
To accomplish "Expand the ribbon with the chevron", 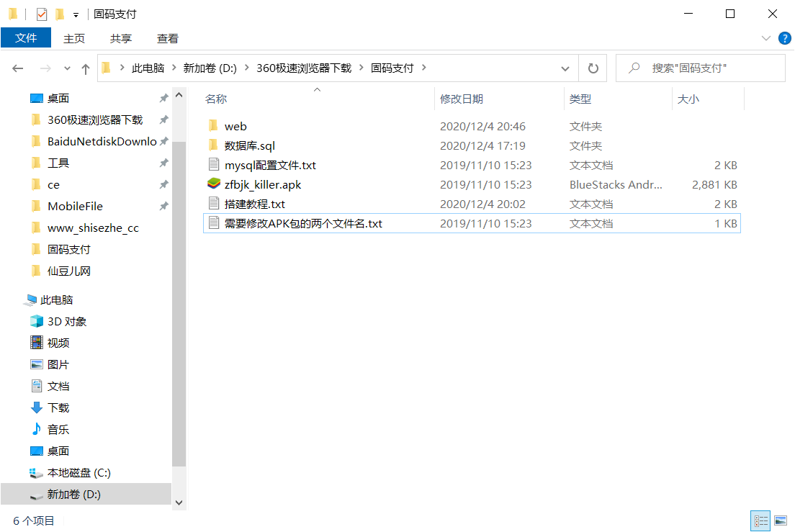I will [x=765, y=38].
